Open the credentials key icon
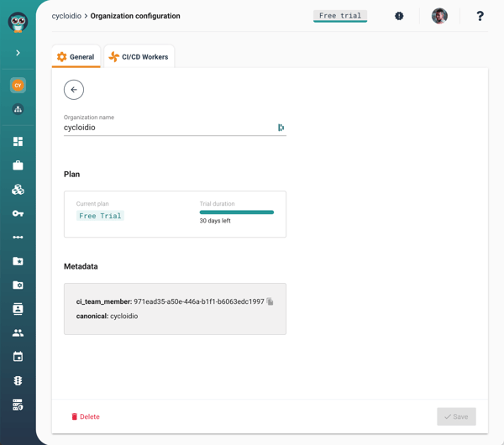Viewport: 504px width, 445px height. (18, 213)
